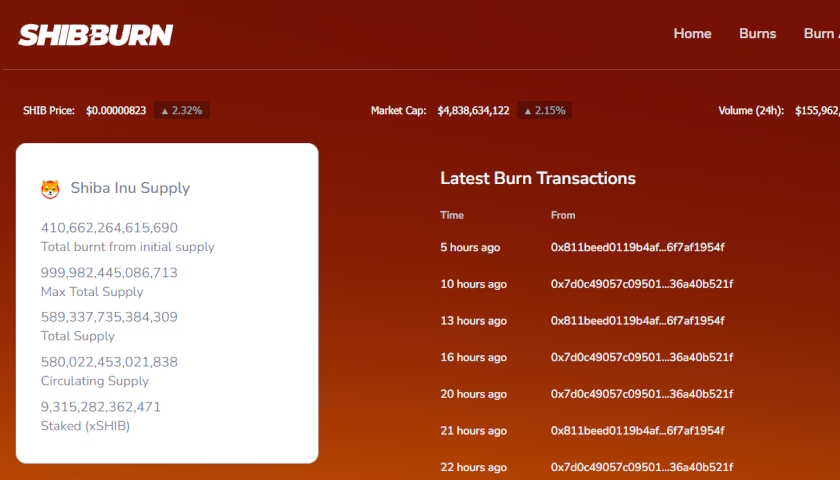Open the address from 13 hours ago
The image size is (840, 480).
(x=638, y=321)
